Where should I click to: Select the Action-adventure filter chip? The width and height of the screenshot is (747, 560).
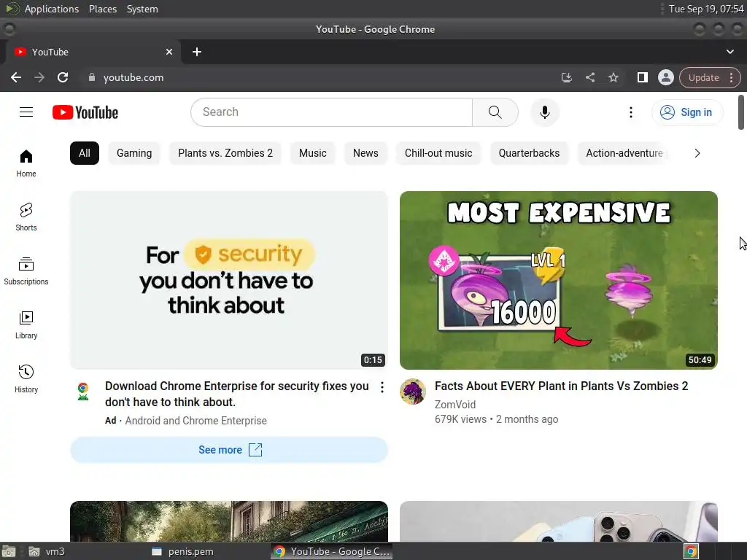[x=624, y=153]
